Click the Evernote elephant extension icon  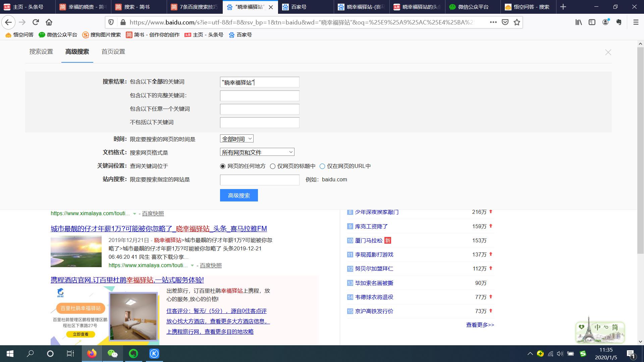619,22
